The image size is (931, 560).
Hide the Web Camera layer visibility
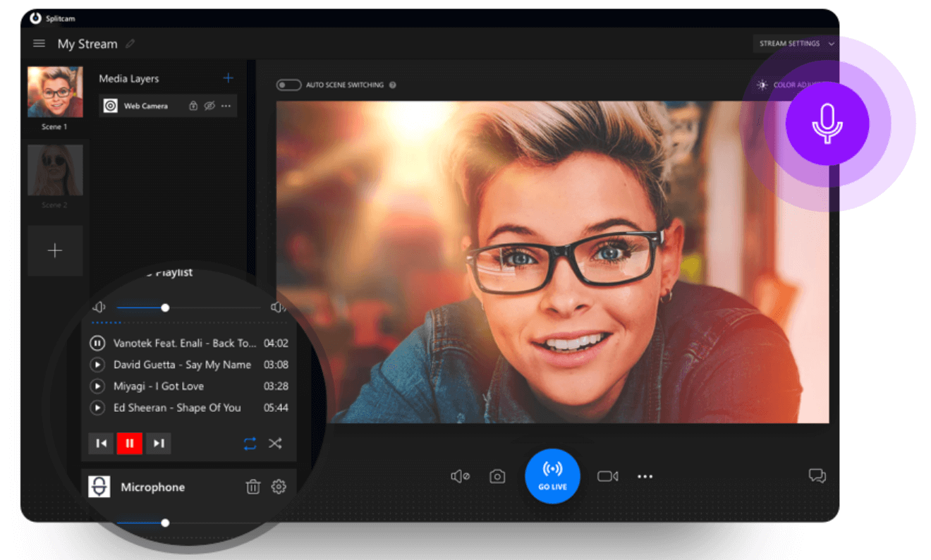[x=209, y=105]
